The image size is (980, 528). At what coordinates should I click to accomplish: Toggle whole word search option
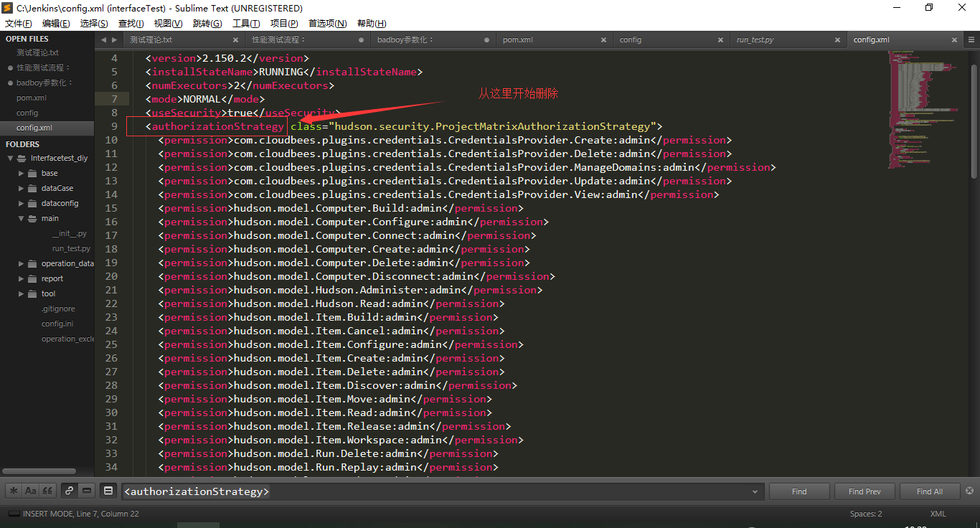(x=47, y=491)
